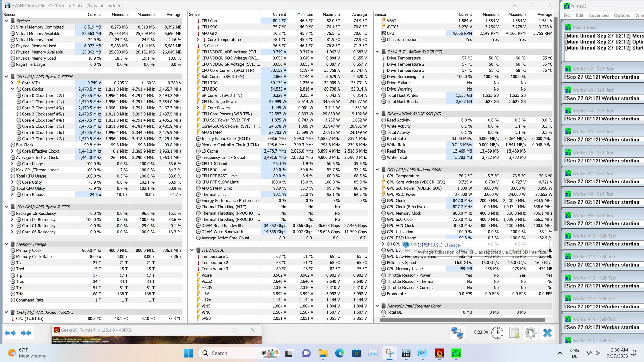Viewport: 644px width, 362px height.
Task: Click the expand columns arrows icon in HWiNFO
Action: (x=10, y=333)
